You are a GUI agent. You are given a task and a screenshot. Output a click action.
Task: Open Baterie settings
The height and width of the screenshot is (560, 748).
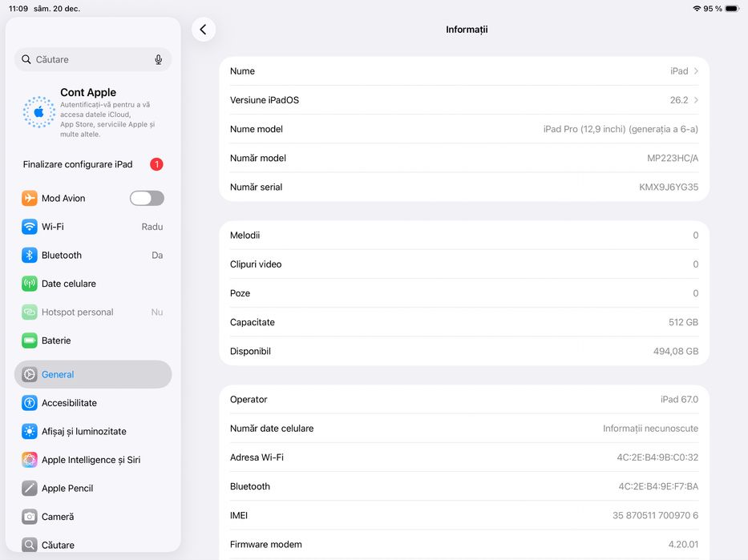93,340
